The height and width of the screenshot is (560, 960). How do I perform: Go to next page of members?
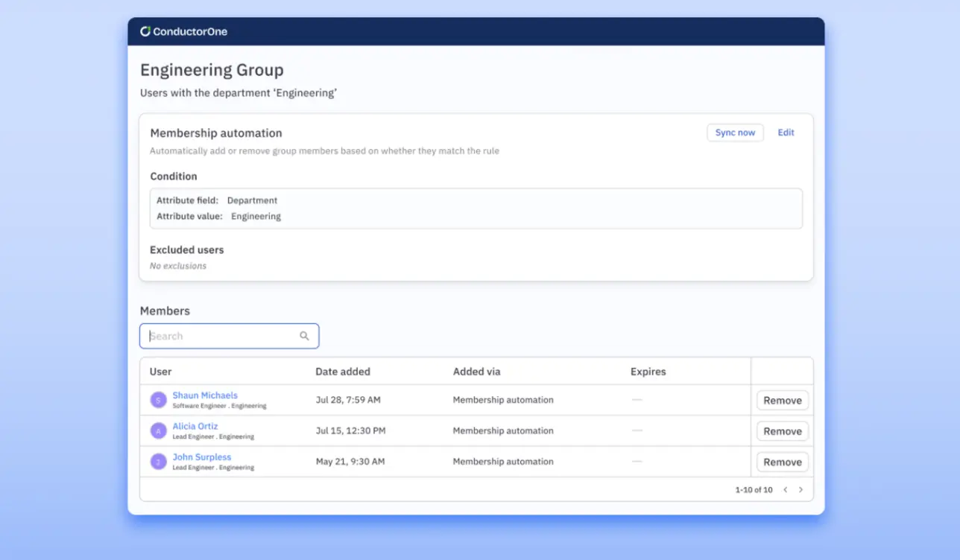[801, 490]
